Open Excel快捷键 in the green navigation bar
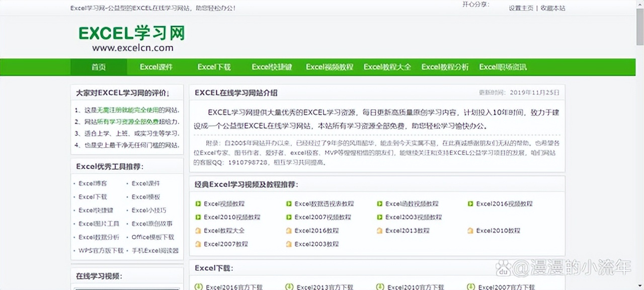 pyautogui.click(x=272, y=67)
